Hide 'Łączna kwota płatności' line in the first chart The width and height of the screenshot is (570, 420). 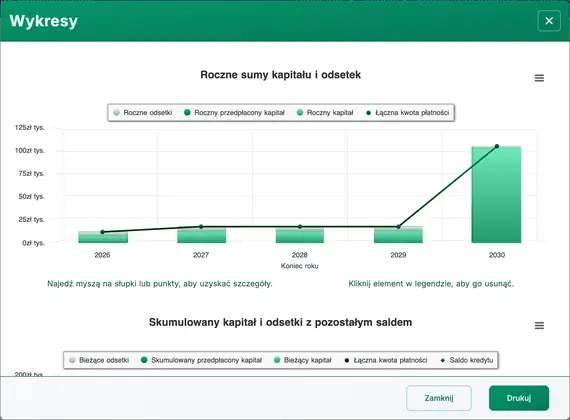click(408, 113)
